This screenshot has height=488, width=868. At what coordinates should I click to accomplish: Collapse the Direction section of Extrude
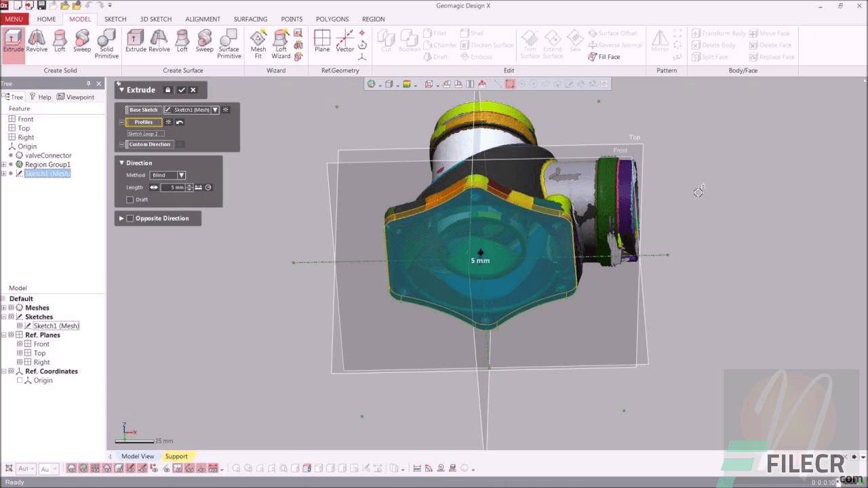pyautogui.click(x=121, y=163)
